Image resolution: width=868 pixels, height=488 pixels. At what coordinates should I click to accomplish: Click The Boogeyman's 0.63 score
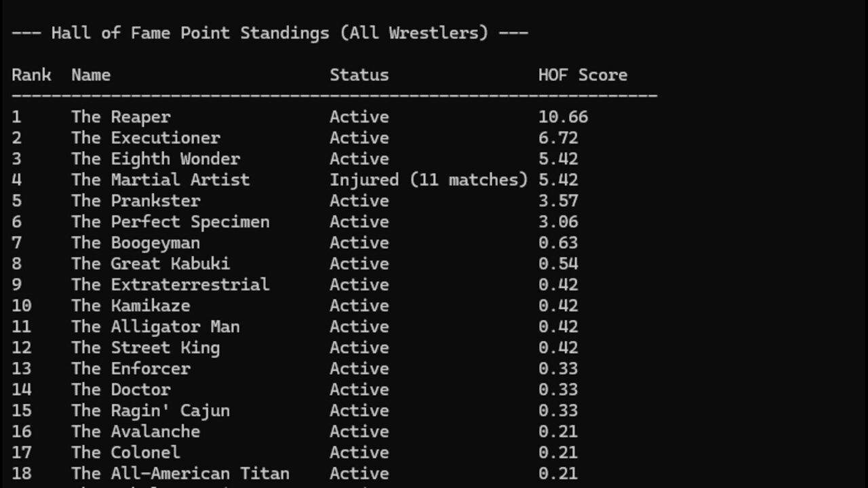click(x=558, y=243)
